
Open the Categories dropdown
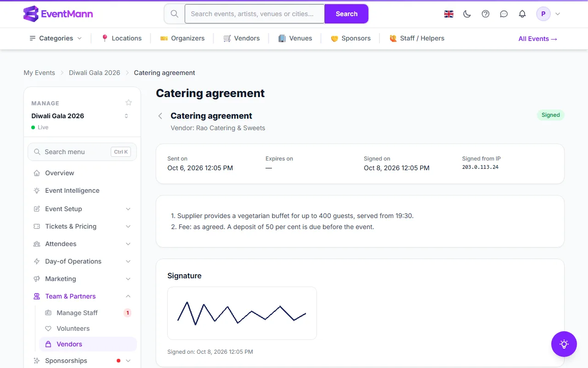[56, 38]
